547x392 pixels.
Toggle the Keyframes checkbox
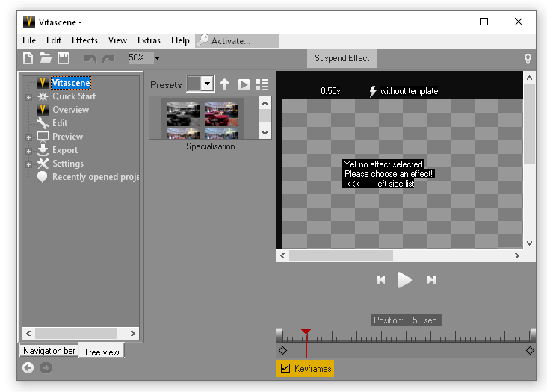285,368
